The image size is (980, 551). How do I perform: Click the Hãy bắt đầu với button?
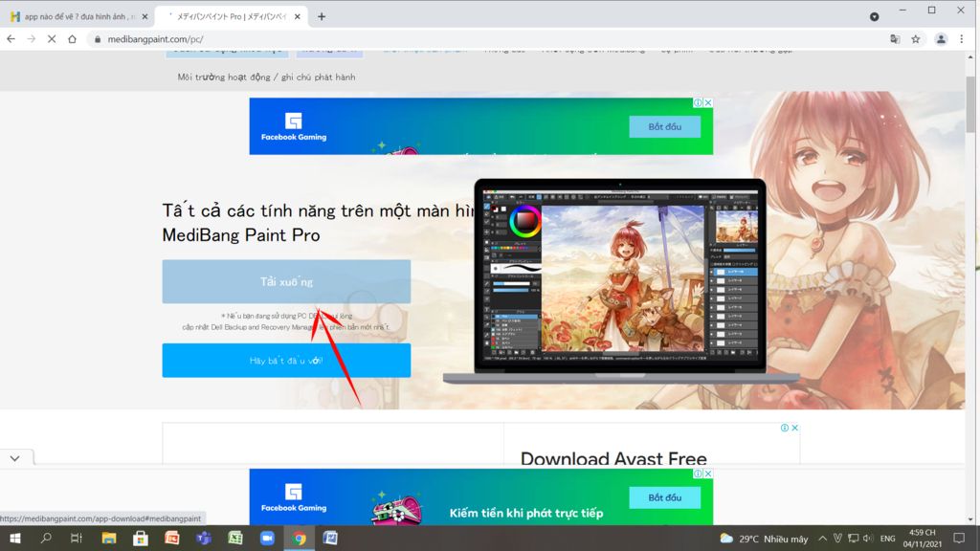click(286, 361)
